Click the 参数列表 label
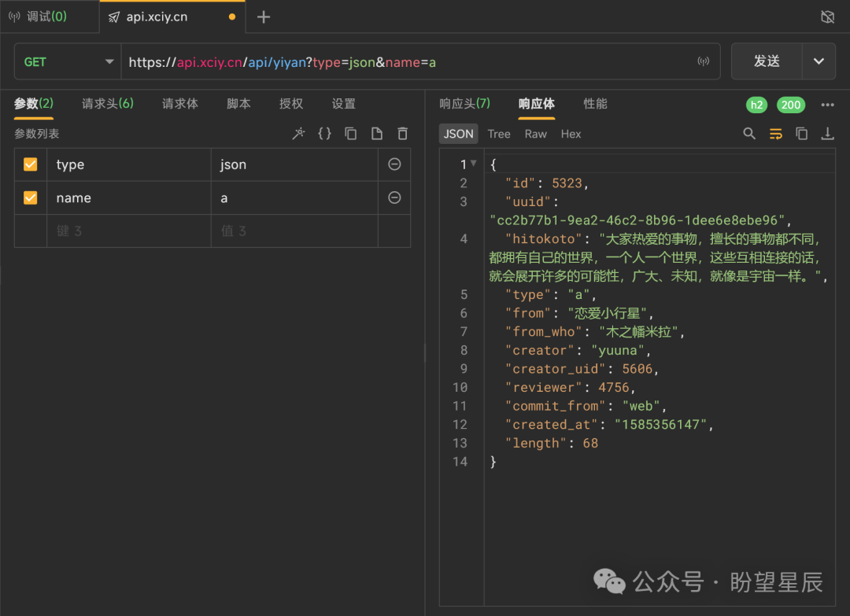The height and width of the screenshot is (616, 850). [x=37, y=133]
